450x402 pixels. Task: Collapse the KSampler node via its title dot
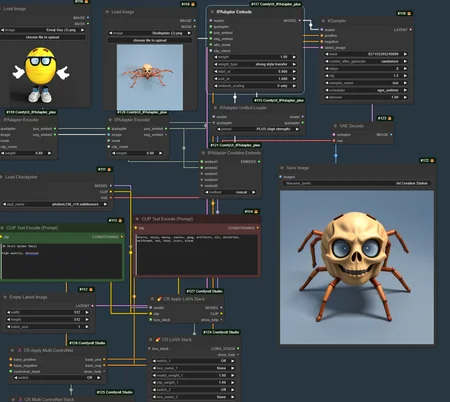click(323, 21)
